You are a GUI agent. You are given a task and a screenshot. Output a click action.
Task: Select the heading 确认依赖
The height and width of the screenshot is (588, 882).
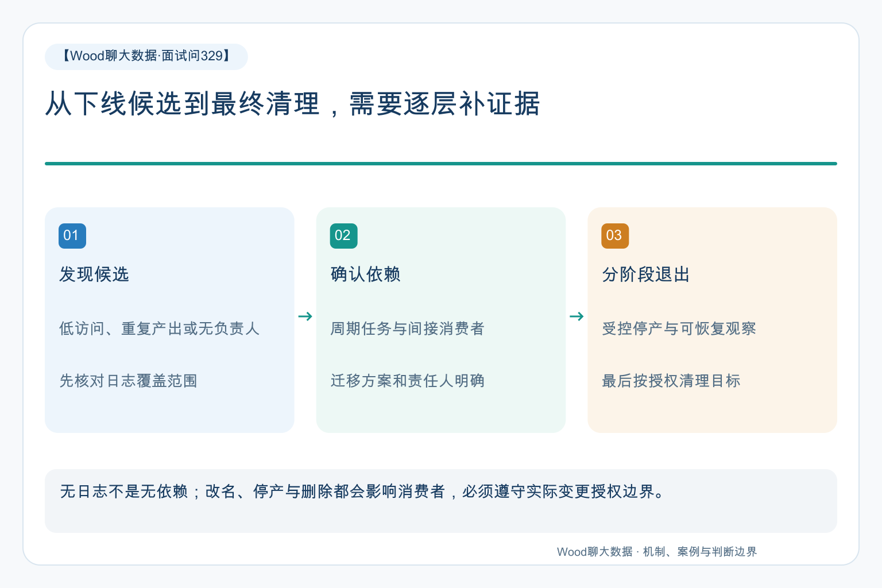[366, 274]
